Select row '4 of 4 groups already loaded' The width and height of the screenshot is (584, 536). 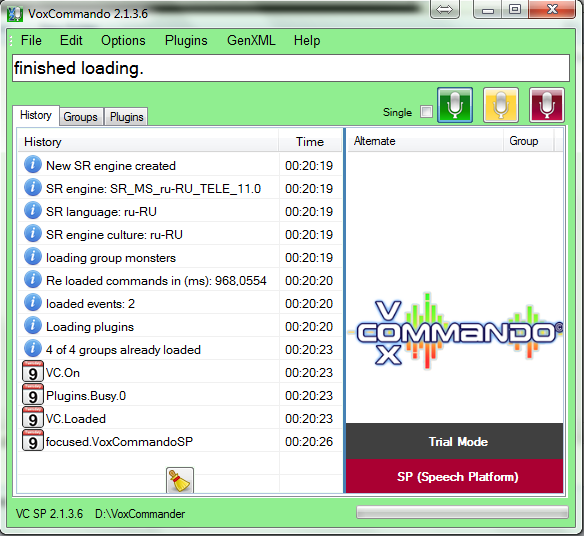coord(180,349)
